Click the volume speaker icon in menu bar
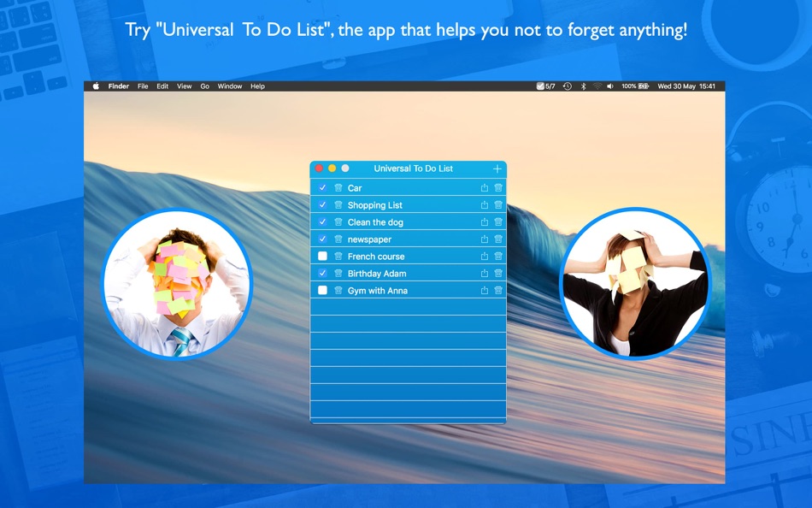The width and height of the screenshot is (812, 508). (610, 86)
